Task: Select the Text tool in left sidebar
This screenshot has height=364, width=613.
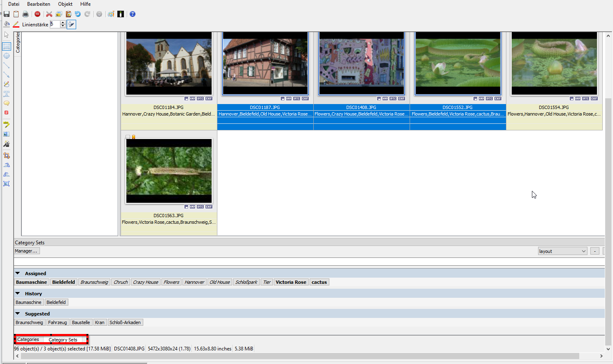Action: 7,94
